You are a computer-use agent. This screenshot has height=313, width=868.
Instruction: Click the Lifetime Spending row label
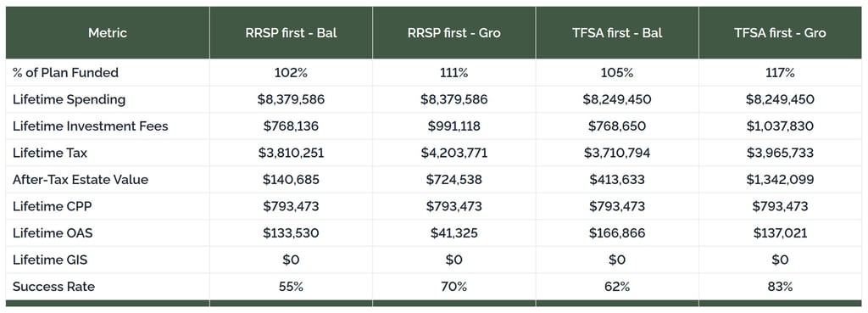click(x=70, y=99)
